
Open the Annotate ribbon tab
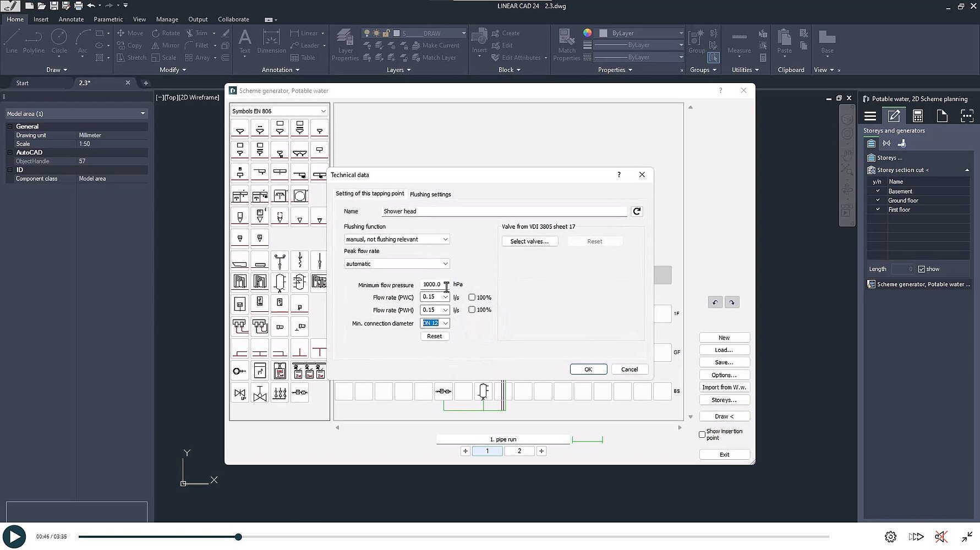[x=71, y=19]
